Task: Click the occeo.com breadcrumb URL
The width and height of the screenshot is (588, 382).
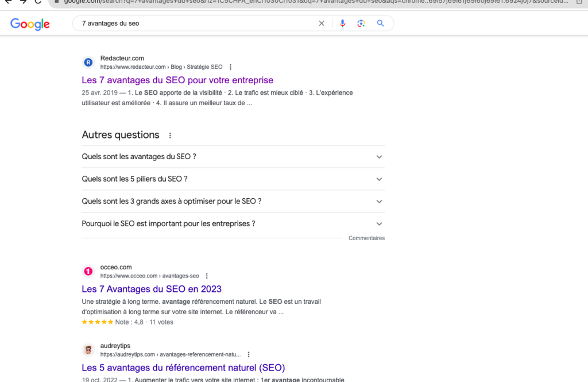Action: click(x=150, y=276)
